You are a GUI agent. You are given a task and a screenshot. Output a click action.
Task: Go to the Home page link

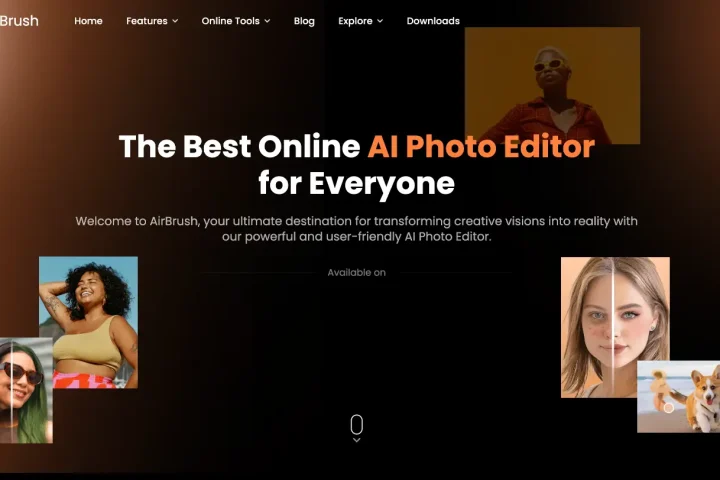88,21
